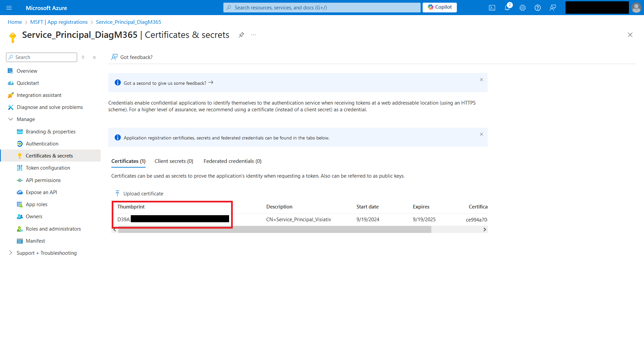Open more options ellipsis next to title
Viewport: 644px width, 362px height.
click(254, 35)
